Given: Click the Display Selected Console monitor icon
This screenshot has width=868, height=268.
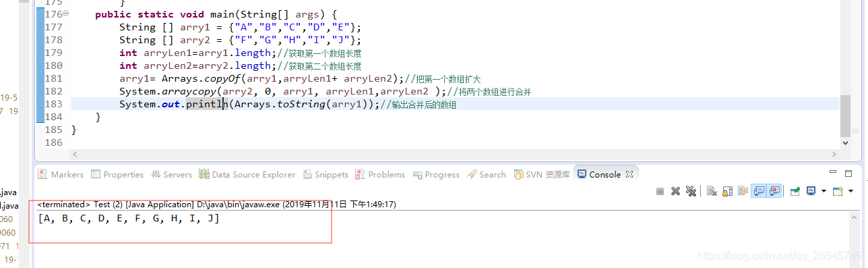Looking at the screenshot, I should (x=811, y=191).
